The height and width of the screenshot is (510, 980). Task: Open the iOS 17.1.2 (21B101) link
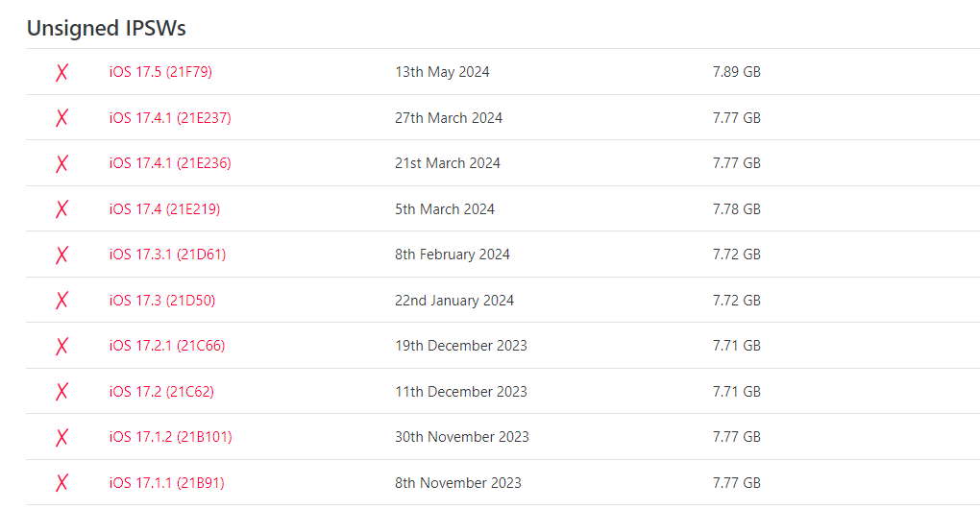click(170, 437)
